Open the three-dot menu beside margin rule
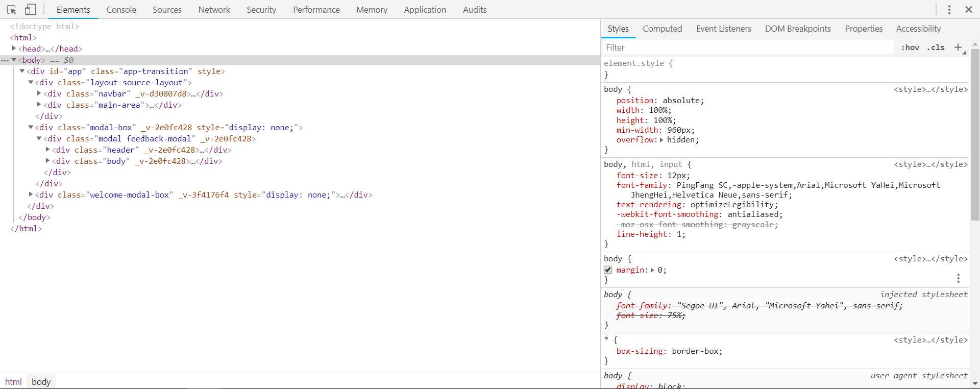 click(959, 278)
